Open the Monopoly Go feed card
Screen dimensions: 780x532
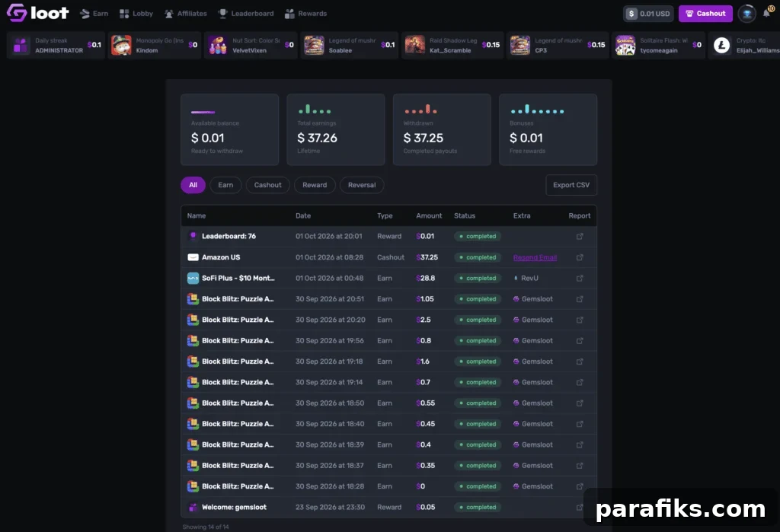coord(154,45)
